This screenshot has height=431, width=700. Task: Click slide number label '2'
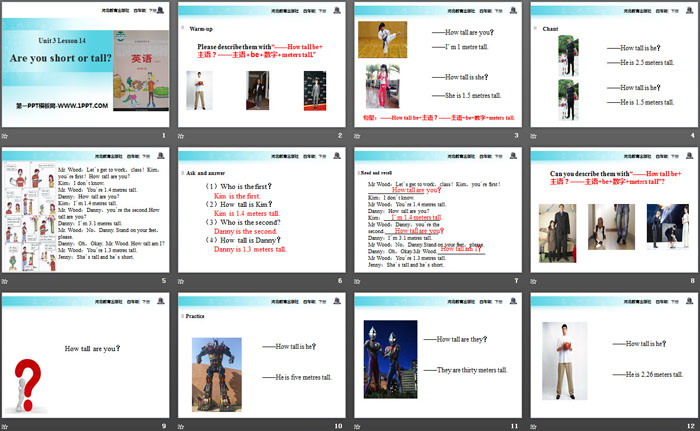click(x=340, y=135)
